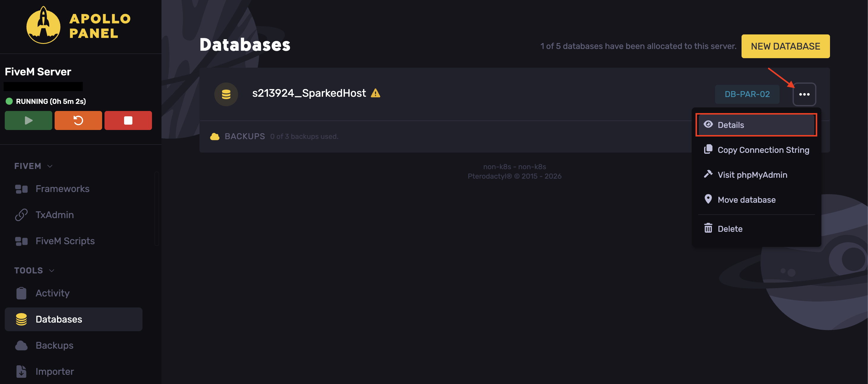Viewport: 868px width, 384px height.
Task: Click the Apollo Panel rocket logo
Action: point(43,26)
